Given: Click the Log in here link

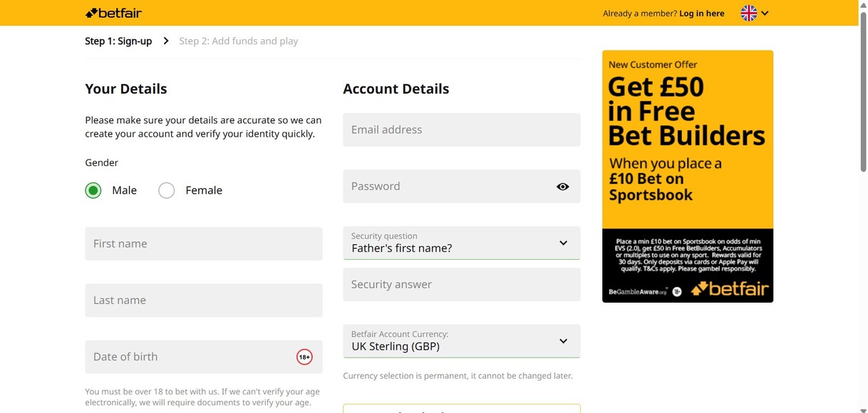Looking at the screenshot, I should click(702, 12).
